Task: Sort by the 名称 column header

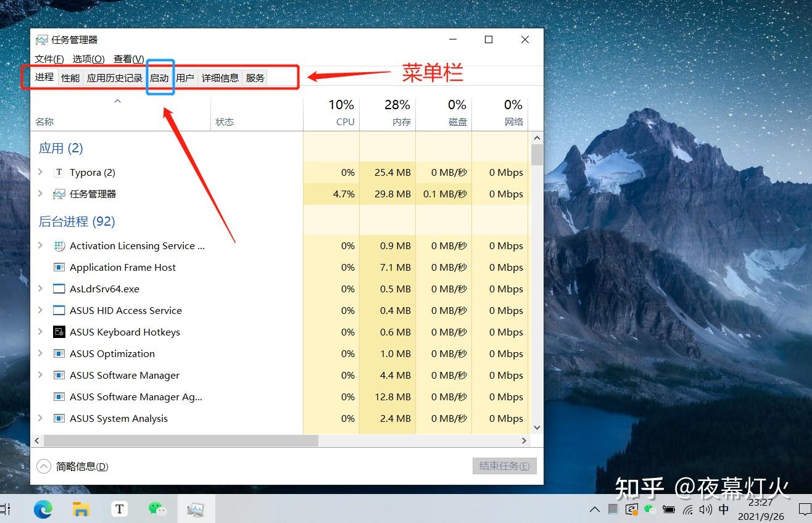Action: pyautogui.click(x=121, y=114)
